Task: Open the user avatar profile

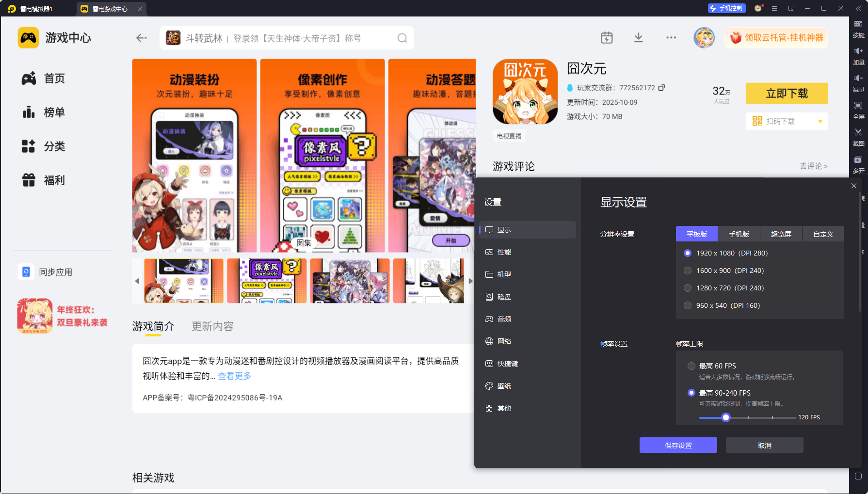Action: [704, 38]
